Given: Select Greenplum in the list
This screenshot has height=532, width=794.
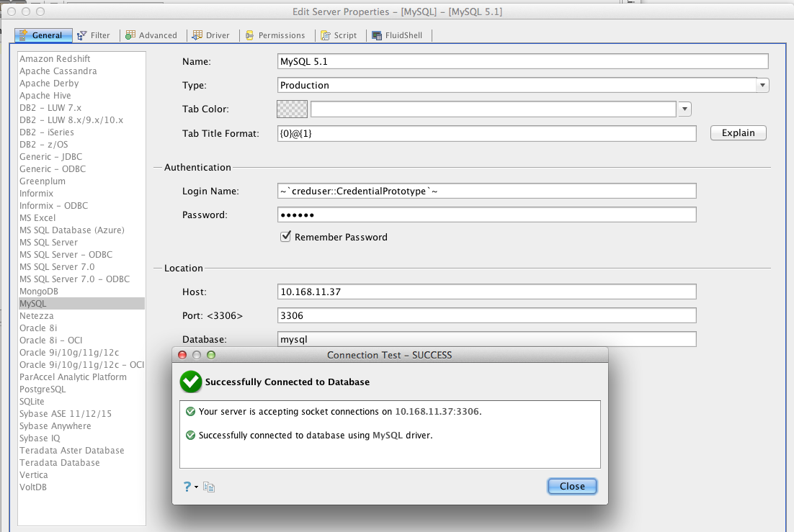Looking at the screenshot, I should (42, 181).
